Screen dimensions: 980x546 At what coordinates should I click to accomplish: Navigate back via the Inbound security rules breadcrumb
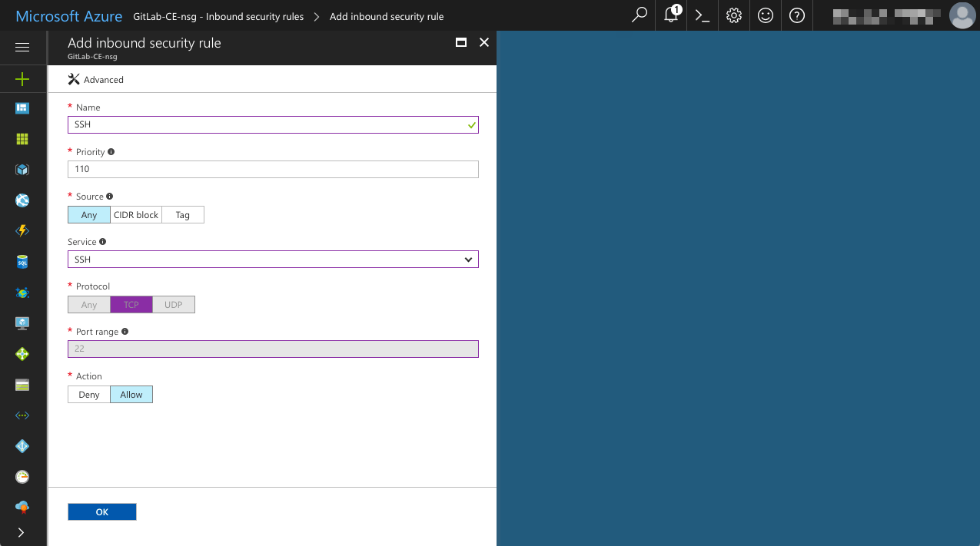218,15
